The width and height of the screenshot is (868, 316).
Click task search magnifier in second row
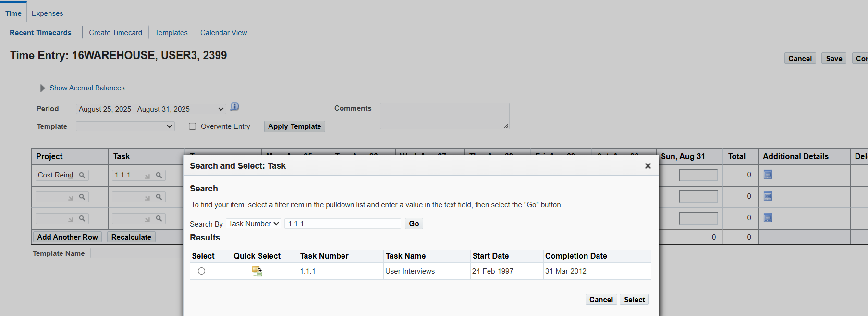pyautogui.click(x=159, y=197)
